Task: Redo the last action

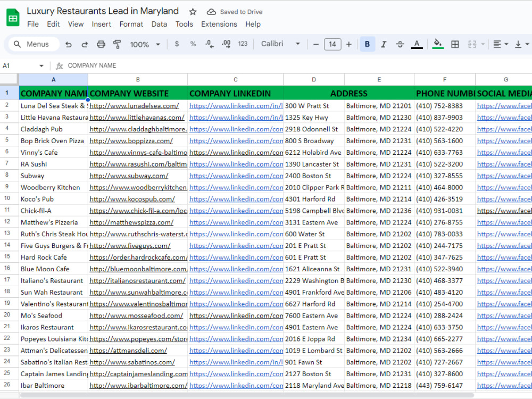Action: click(x=85, y=44)
